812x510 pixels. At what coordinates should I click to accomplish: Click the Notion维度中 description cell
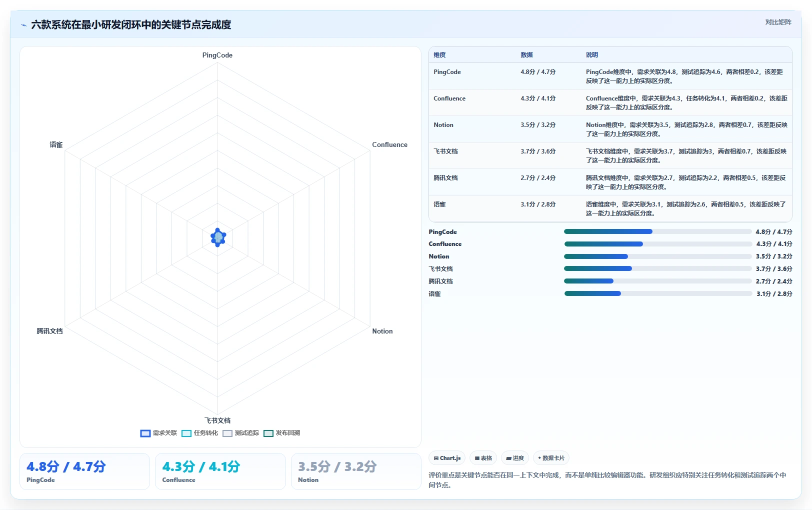[x=686, y=129]
